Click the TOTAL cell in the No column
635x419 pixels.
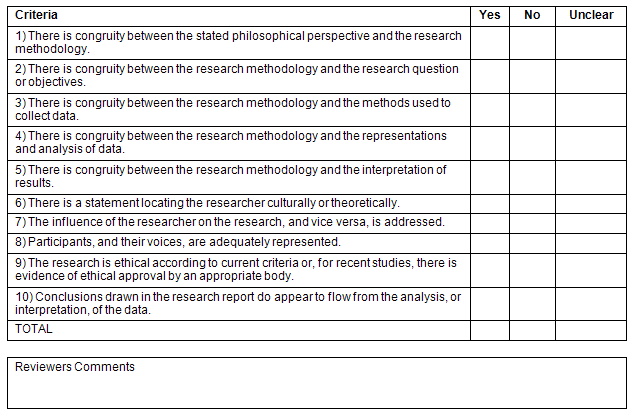point(532,330)
